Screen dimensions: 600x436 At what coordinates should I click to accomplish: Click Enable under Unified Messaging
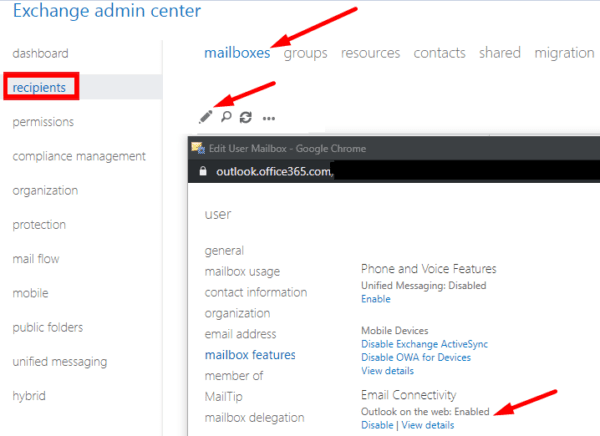[376, 299]
